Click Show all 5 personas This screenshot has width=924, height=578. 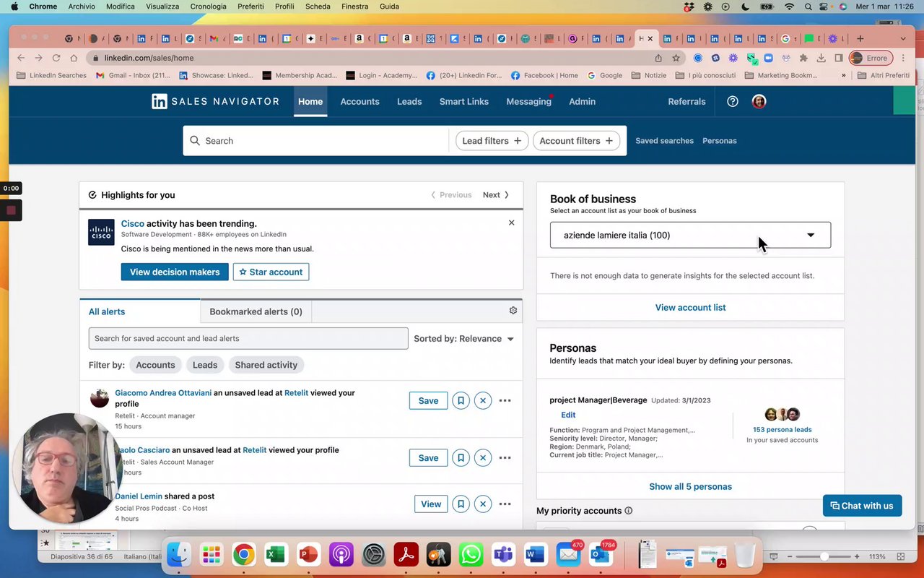pos(690,486)
